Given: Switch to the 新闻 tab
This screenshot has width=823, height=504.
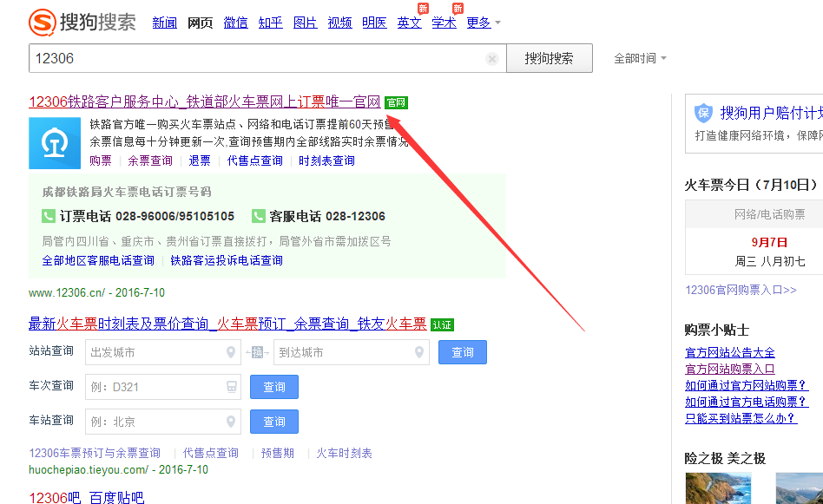Looking at the screenshot, I should [164, 23].
